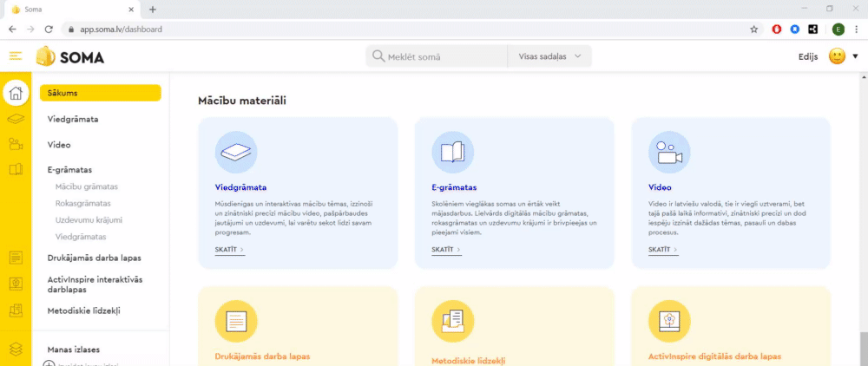Screen dimensions: 868x366
Task: Open Rokasgrāmatas submenu item
Action: tap(83, 203)
